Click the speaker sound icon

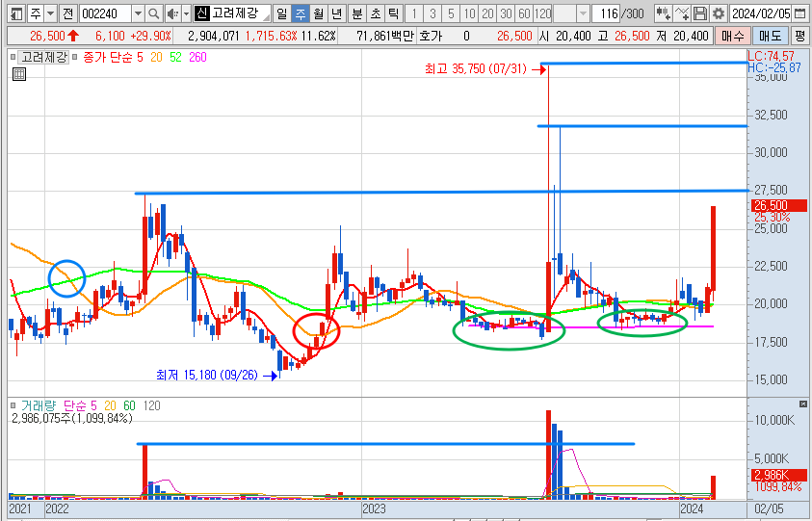172,13
